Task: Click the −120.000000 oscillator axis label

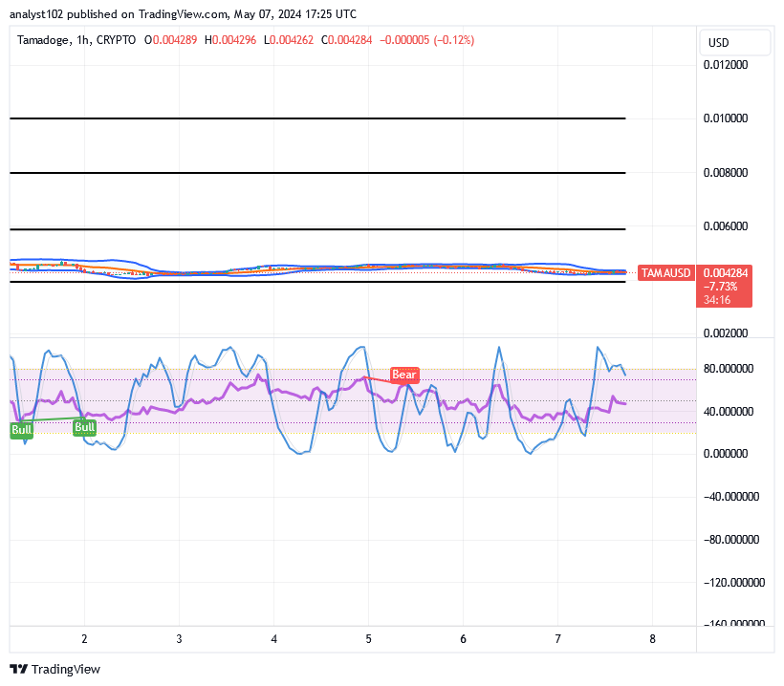Action: coord(734,583)
